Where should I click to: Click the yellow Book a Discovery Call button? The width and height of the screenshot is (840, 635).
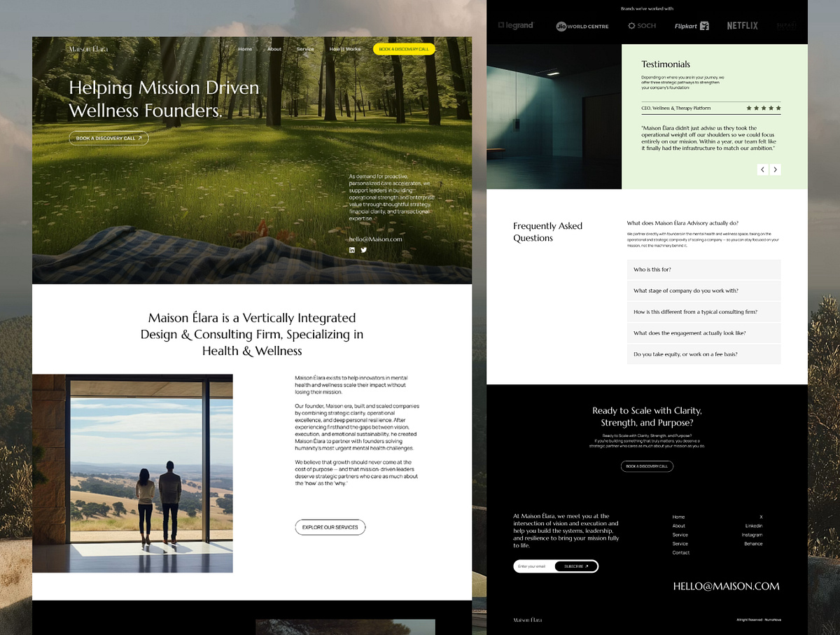click(404, 49)
